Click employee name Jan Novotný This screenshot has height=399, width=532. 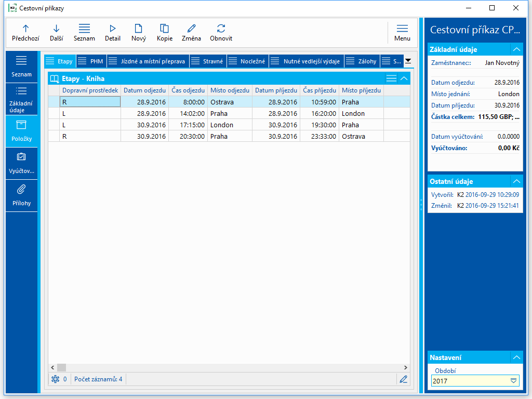(x=502, y=63)
